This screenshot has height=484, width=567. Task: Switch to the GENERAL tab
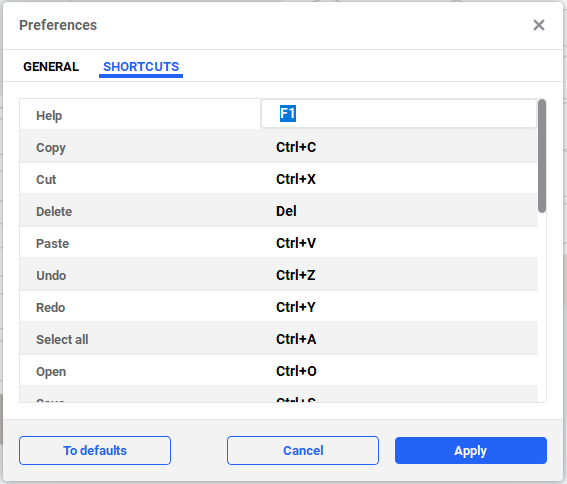click(51, 67)
